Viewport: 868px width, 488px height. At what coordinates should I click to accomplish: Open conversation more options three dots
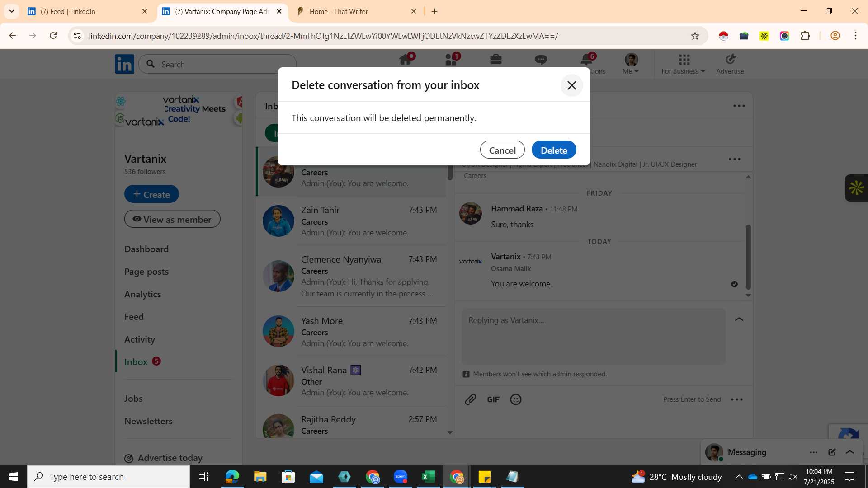pos(735,159)
